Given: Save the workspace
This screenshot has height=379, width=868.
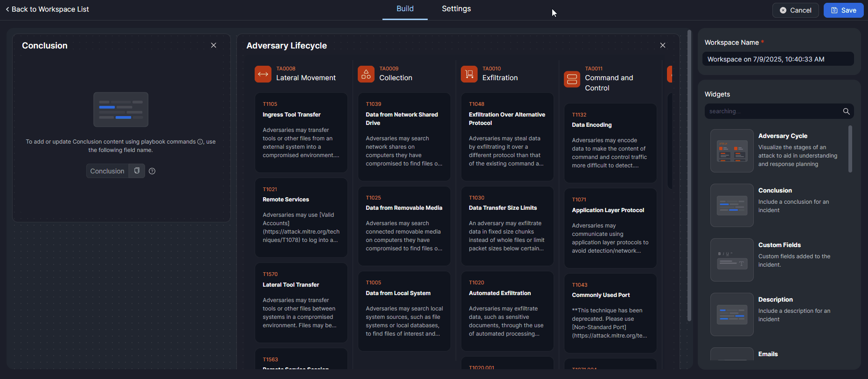Looking at the screenshot, I should (843, 10).
